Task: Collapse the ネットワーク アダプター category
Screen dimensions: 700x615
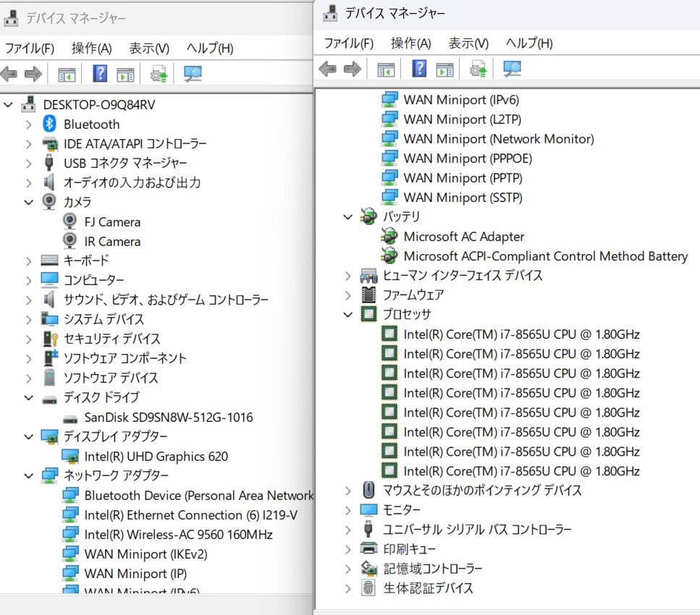Action: [x=29, y=476]
